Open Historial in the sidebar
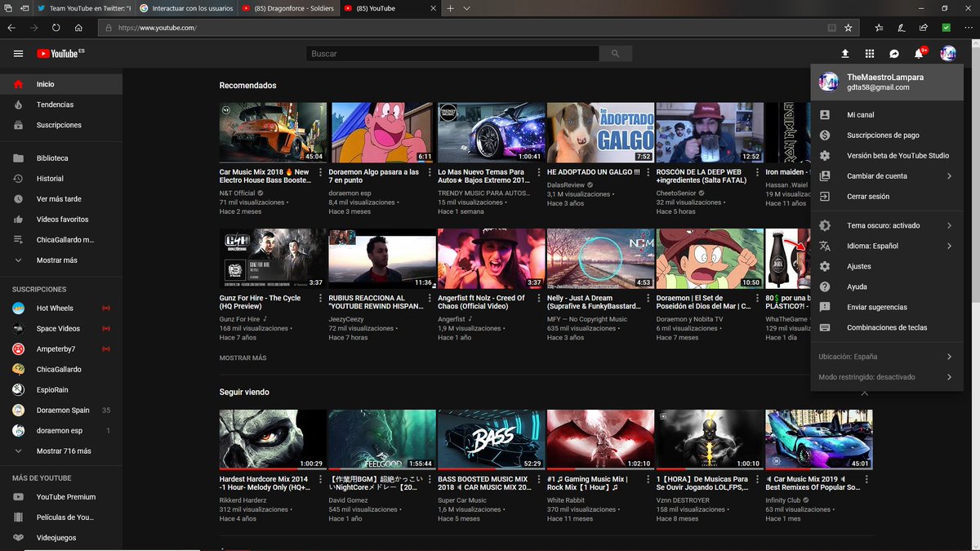The image size is (980, 551). [61, 179]
